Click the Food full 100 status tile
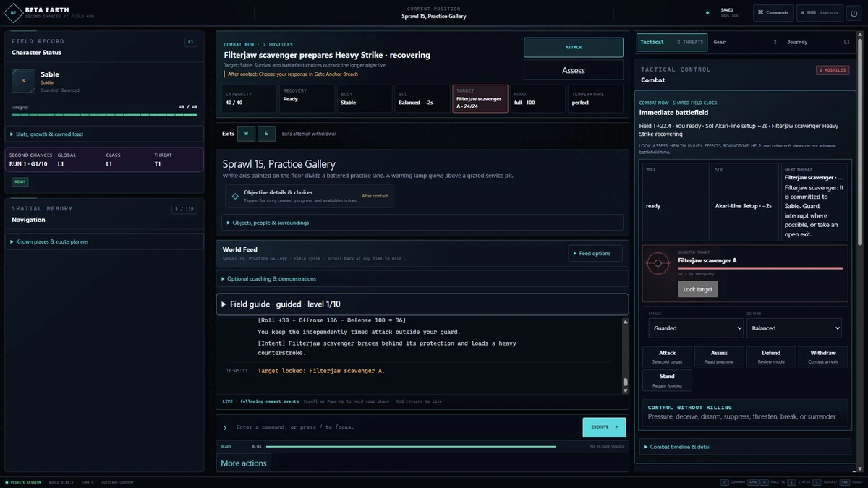The width and height of the screenshot is (868, 488). (x=538, y=99)
